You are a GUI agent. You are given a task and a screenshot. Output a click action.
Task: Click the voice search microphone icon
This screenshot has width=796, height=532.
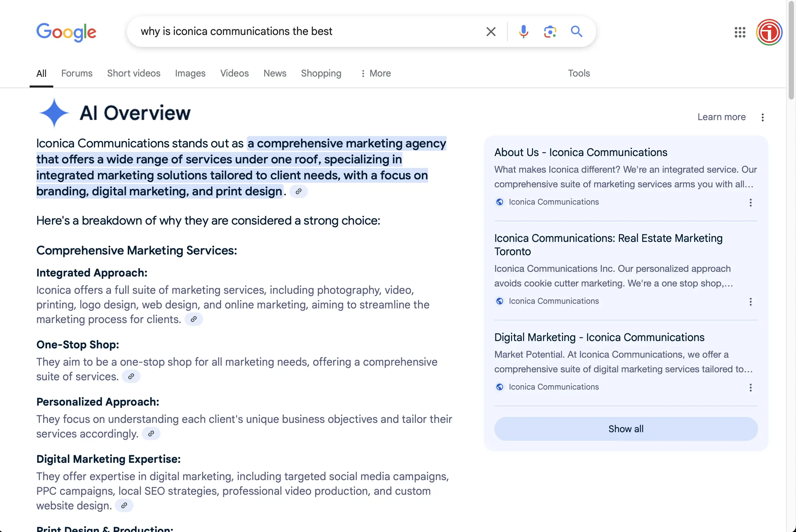(523, 32)
